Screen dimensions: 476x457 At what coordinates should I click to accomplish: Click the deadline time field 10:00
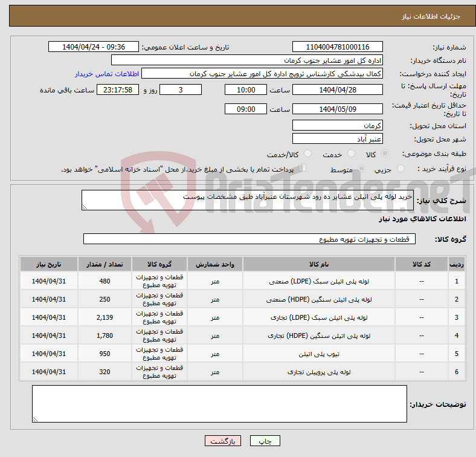point(246,89)
